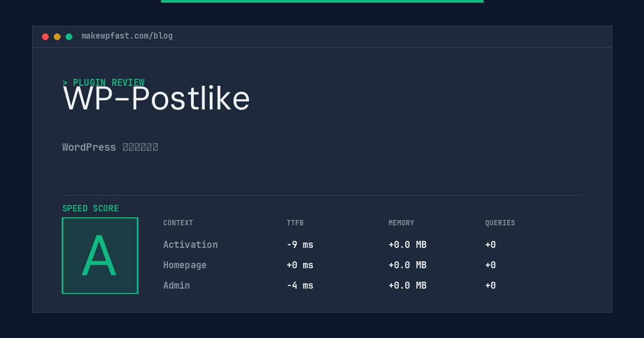Viewport: 644px width, 338px height.
Task: Click the Activation queries value +0
Action: (491, 245)
